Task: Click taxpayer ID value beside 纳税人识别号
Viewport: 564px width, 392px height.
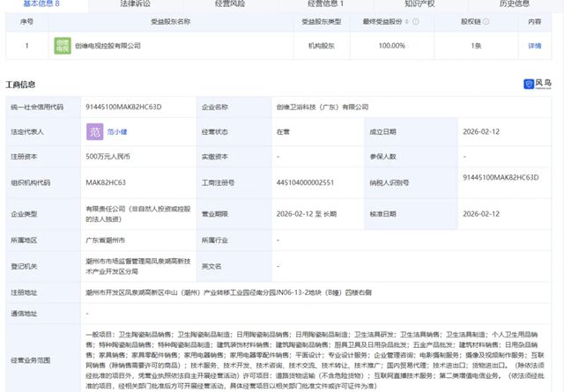Action: point(501,177)
